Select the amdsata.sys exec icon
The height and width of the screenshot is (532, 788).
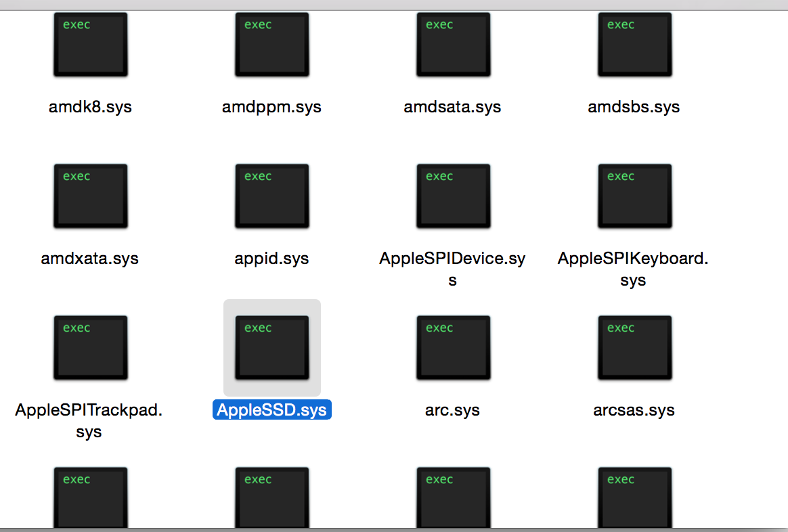pyautogui.click(x=454, y=45)
